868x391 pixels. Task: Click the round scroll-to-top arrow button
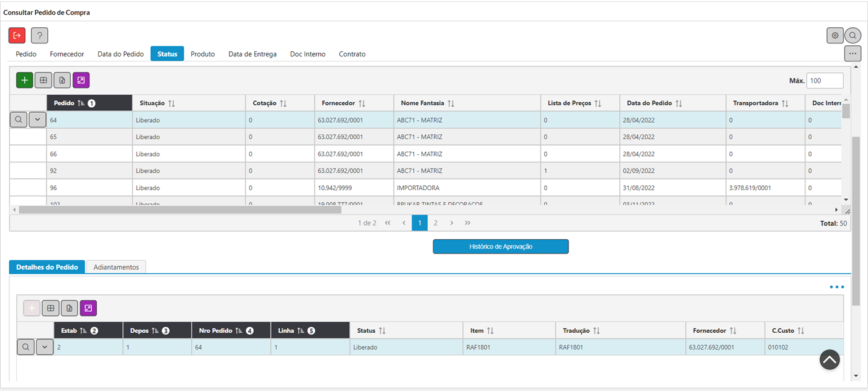(830, 359)
